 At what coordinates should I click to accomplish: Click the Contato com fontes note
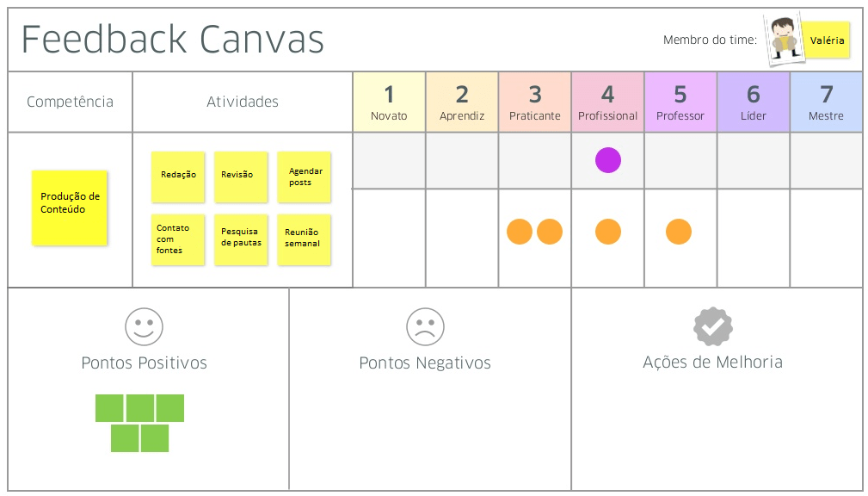(178, 239)
